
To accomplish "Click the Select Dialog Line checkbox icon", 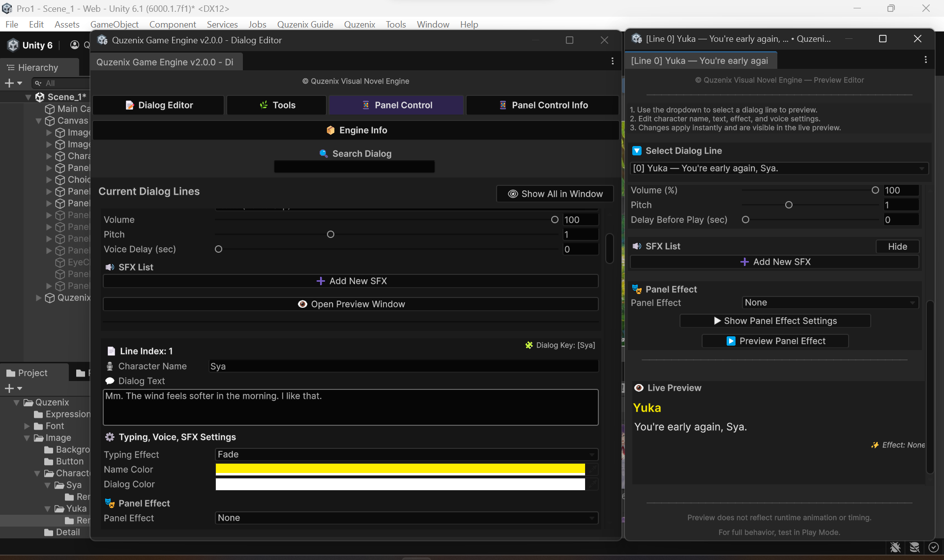I will tap(637, 150).
